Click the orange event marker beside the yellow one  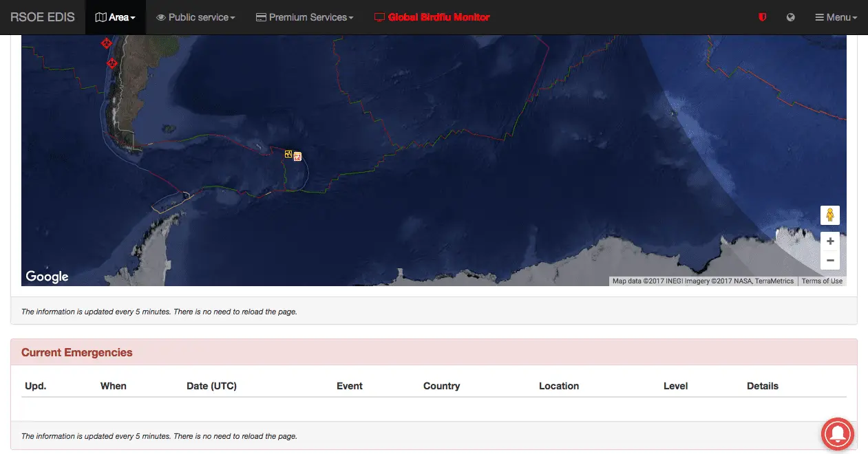coord(298,157)
